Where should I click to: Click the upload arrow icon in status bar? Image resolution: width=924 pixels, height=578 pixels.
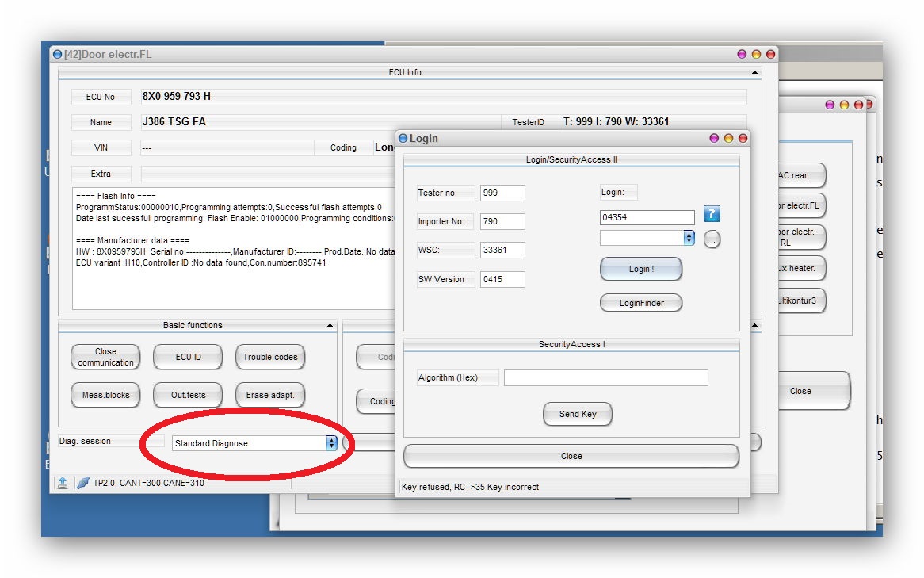coord(63,483)
